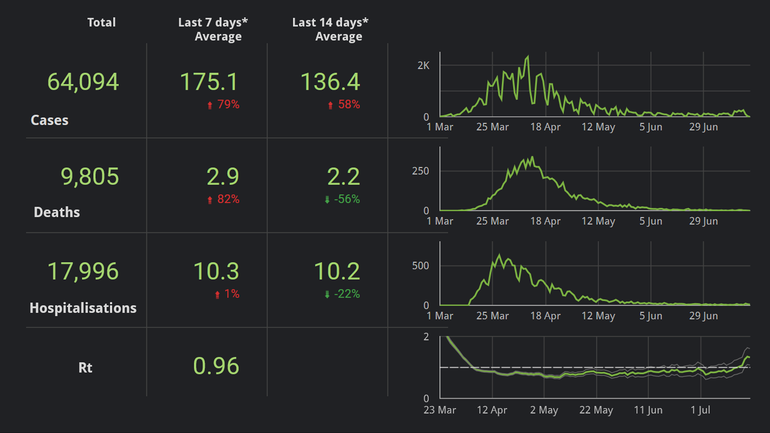
Task: Click the total deaths figure 9,805
Action: point(90,177)
